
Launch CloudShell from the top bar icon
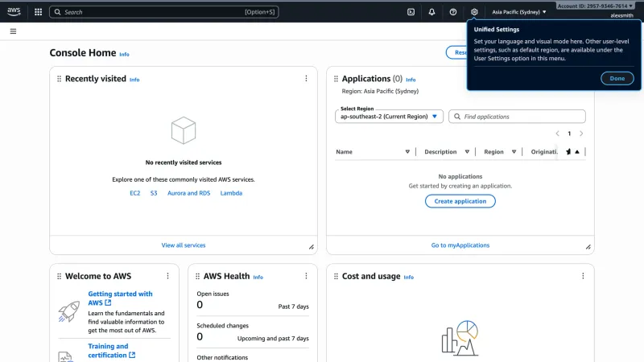click(411, 12)
